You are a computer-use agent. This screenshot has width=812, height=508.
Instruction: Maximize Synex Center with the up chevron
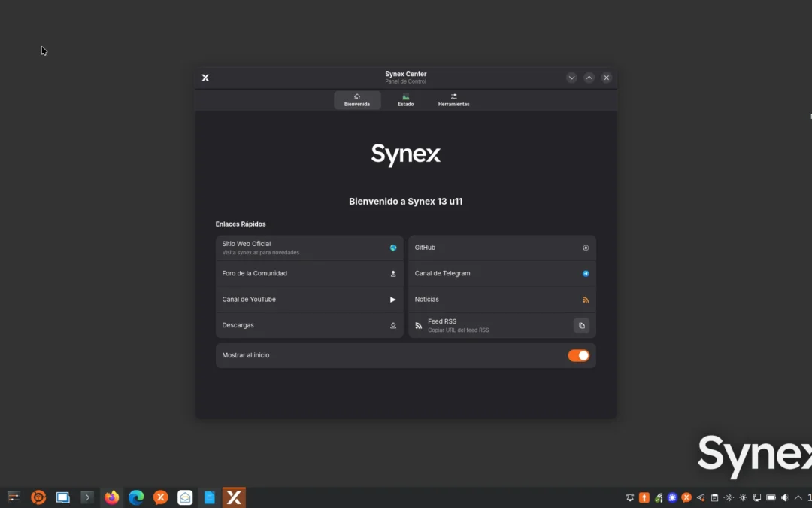[589, 78]
